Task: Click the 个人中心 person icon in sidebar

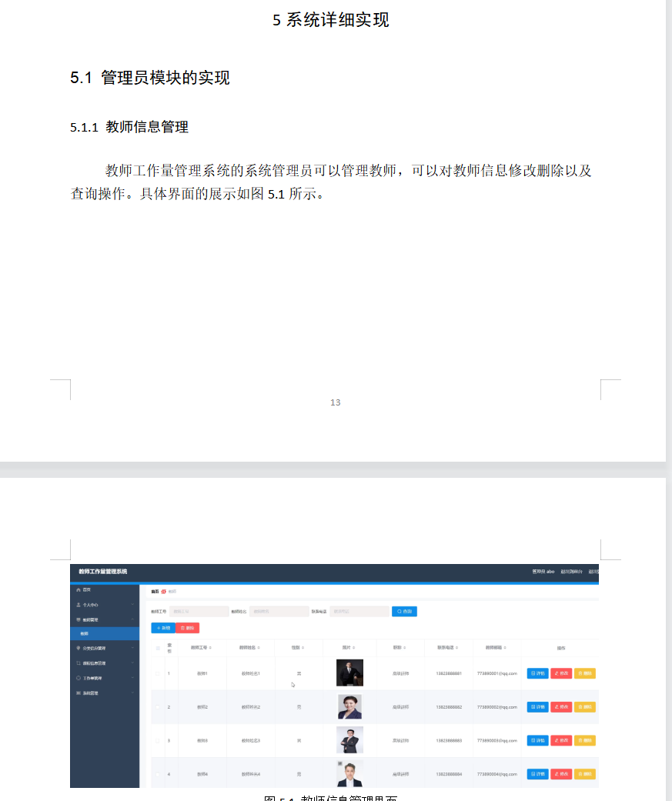Action: click(x=78, y=605)
